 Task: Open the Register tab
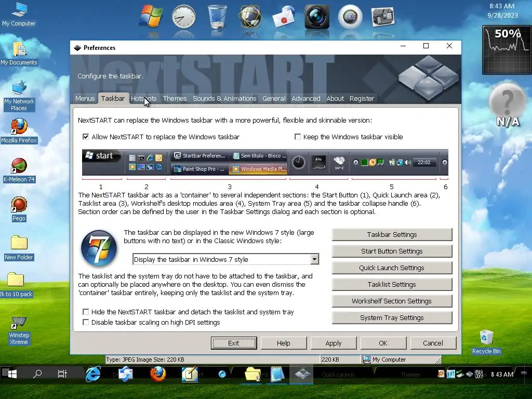[362, 98]
